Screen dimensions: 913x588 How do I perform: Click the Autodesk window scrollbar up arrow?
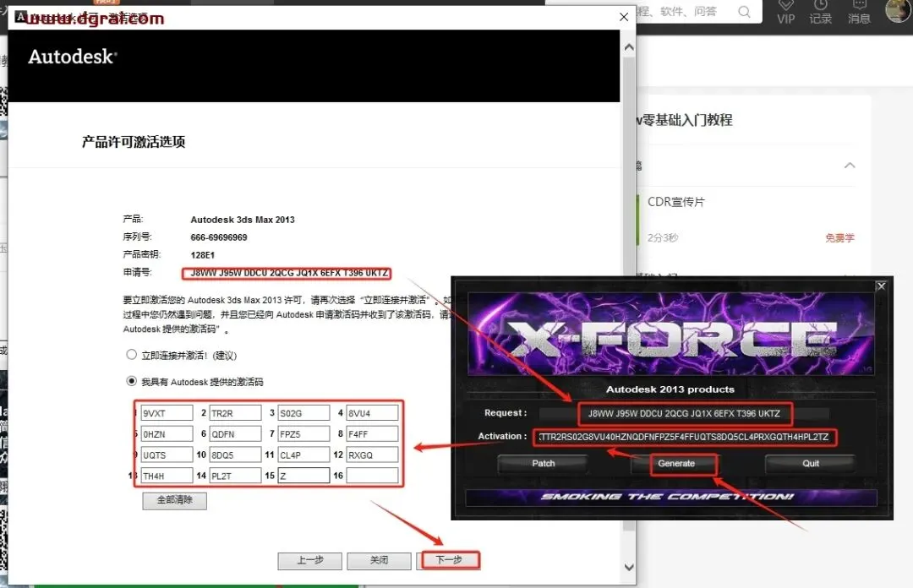(629, 48)
